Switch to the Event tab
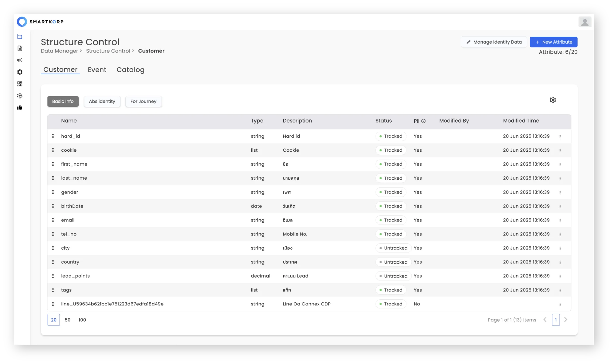The height and width of the screenshot is (364, 615). pos(97,70)
